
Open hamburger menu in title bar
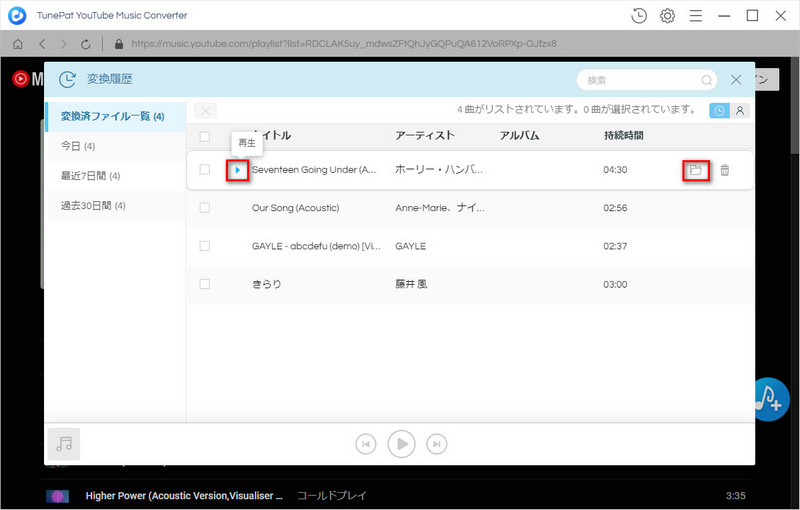pos(696,16)
